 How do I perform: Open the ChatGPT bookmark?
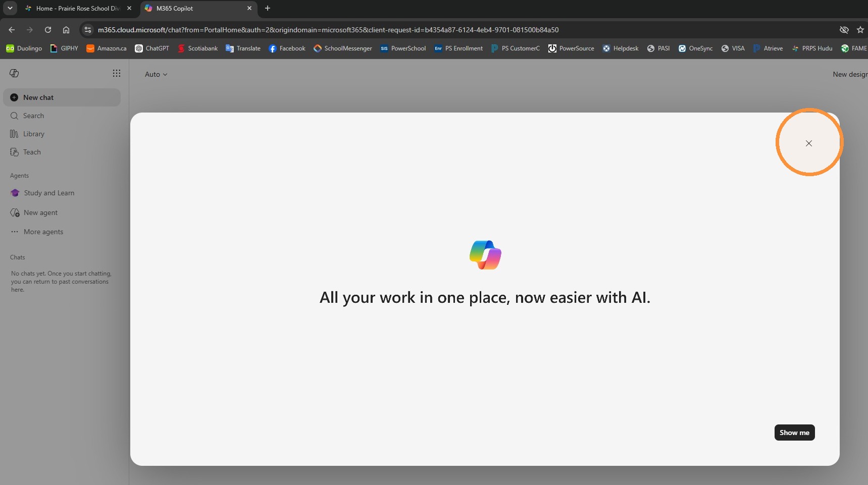[x=152, y=48]
